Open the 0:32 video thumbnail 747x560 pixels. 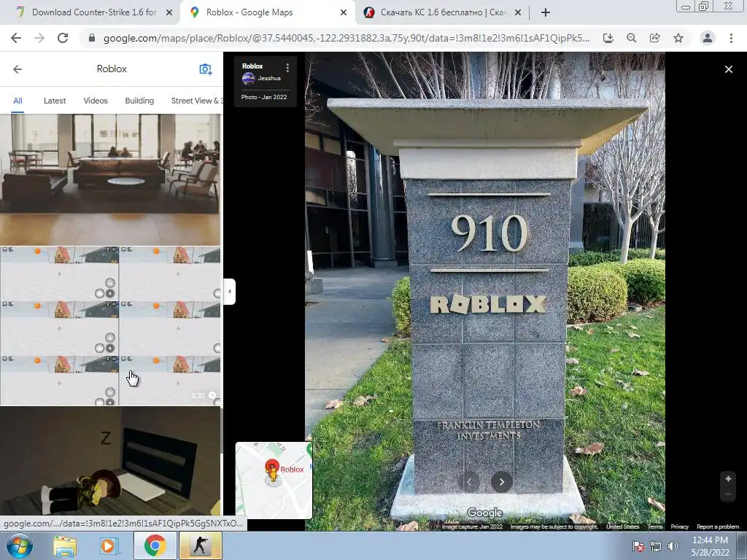tap(110, 326)
